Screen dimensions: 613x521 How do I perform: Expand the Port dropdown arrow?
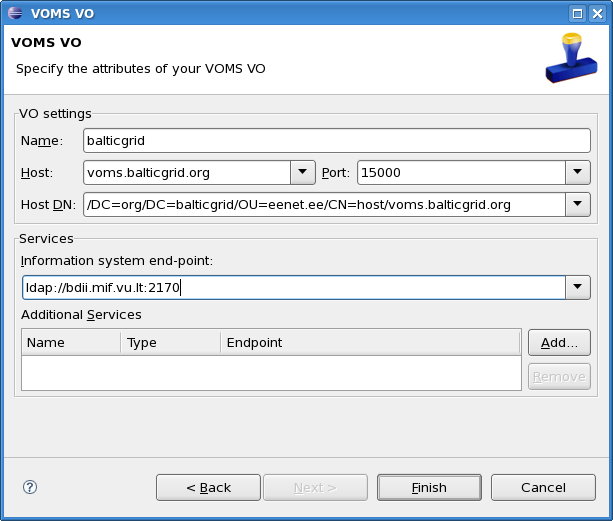(577, 172)
